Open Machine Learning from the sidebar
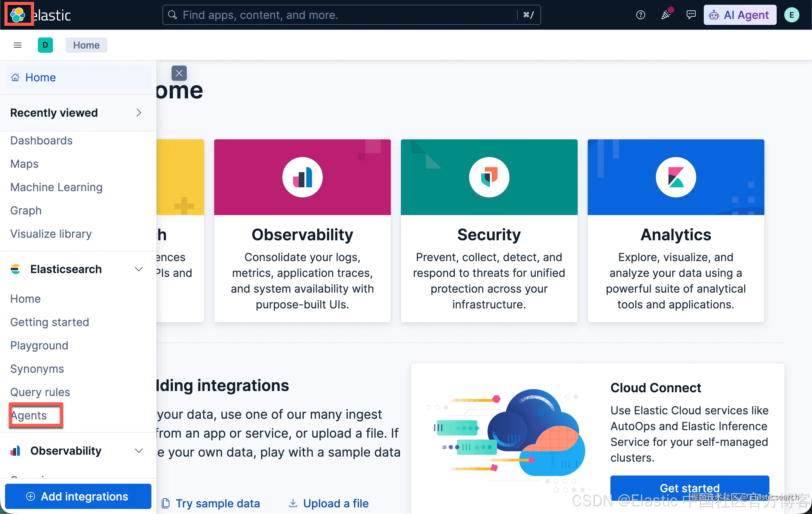The image size is (812, 514). (56, 187)
